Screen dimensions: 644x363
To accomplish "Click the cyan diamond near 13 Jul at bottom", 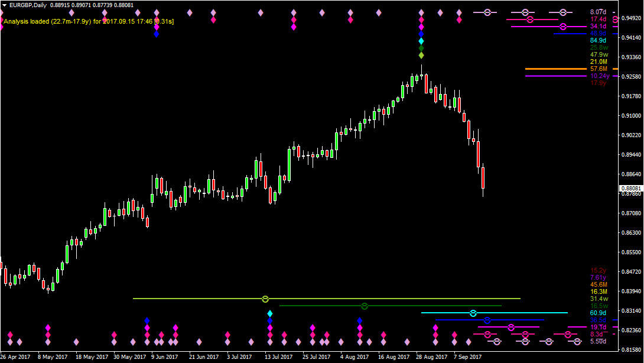I will coord(270,313).
